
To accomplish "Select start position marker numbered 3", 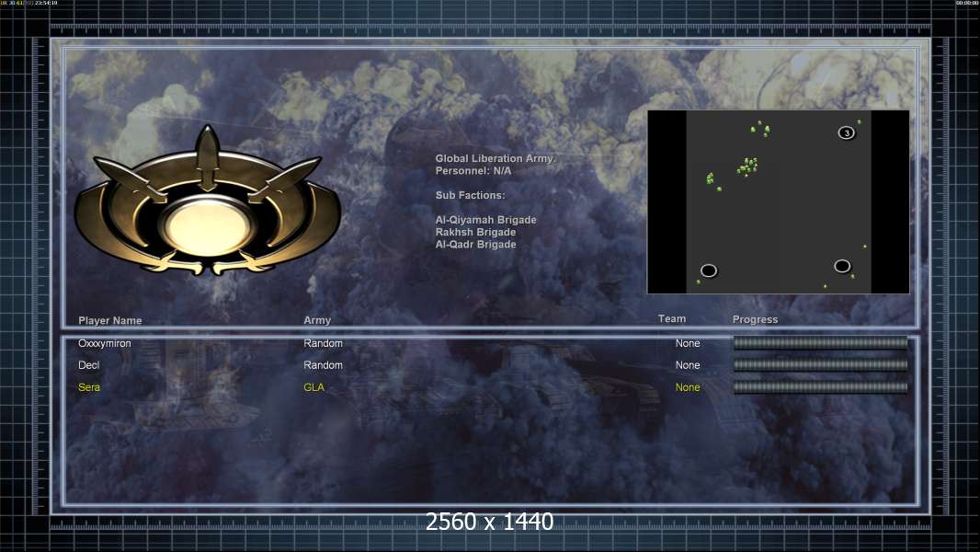I will pyautogui.click(x=847, y=132).
